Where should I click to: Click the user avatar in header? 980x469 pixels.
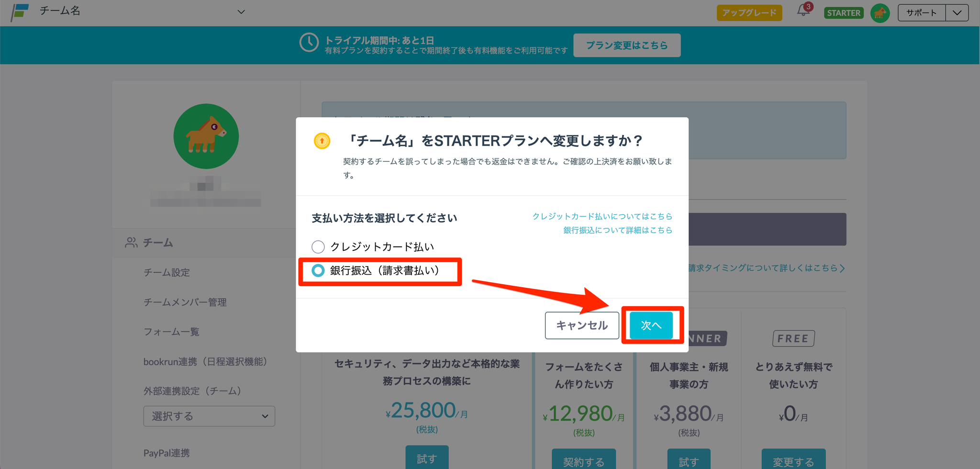tap(880, 13)
